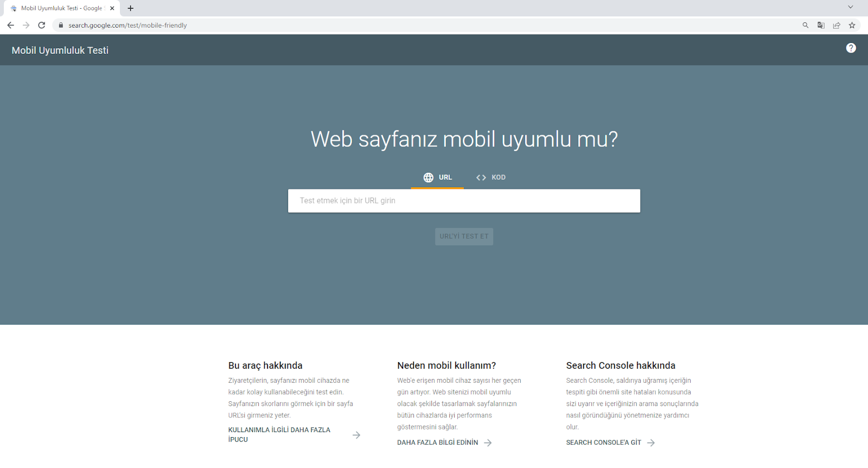Click arrow next to DAHA FAZLA BİLGİ EDİNİN
Image resolution: width=868 pixels, height=468 pixels.
(488, 442)
